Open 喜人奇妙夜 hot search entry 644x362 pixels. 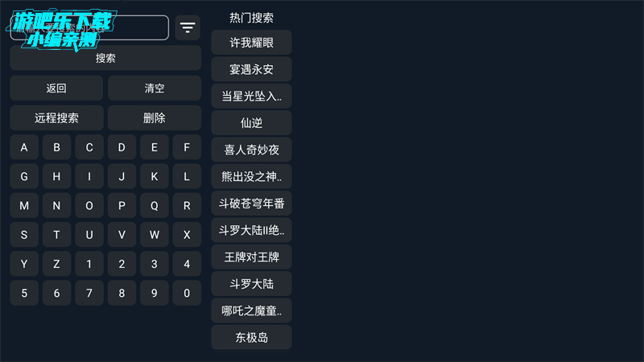coord(251,150)
